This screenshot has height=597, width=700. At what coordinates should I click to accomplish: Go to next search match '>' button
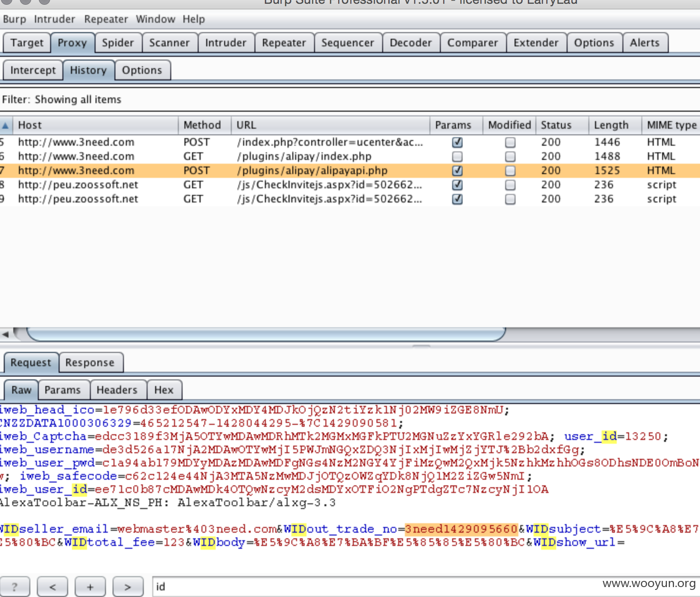point(128,587)
